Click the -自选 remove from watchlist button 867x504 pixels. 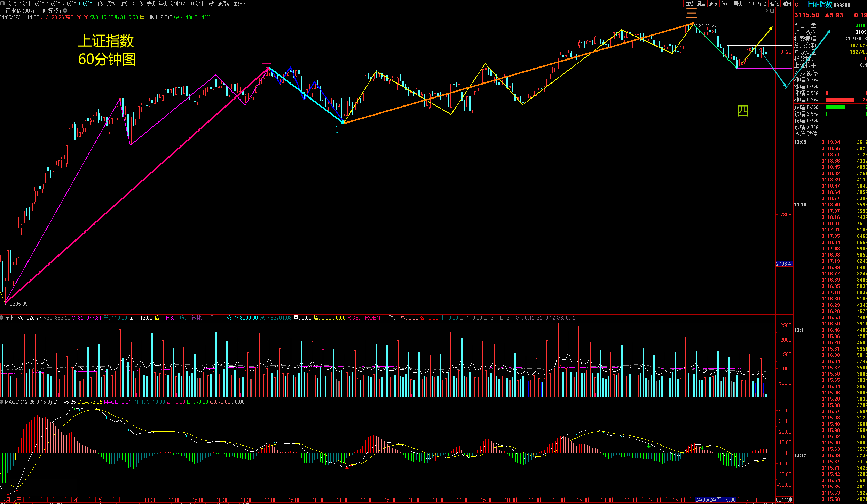[774, 3]
